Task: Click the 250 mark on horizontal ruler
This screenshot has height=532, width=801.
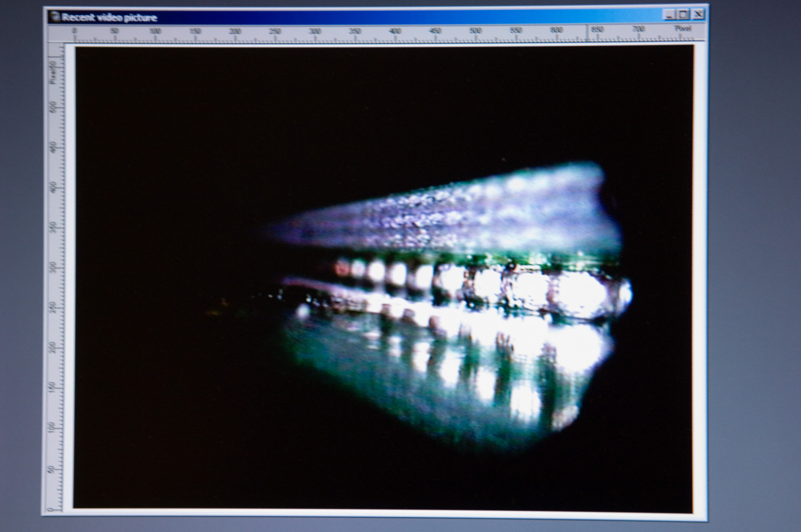Action: coord(275,31)
